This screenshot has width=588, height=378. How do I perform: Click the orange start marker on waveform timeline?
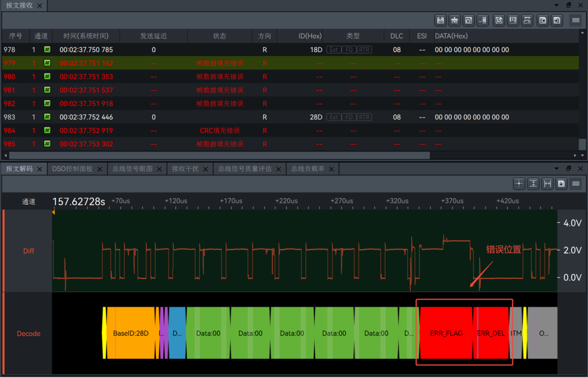point(53,213)
